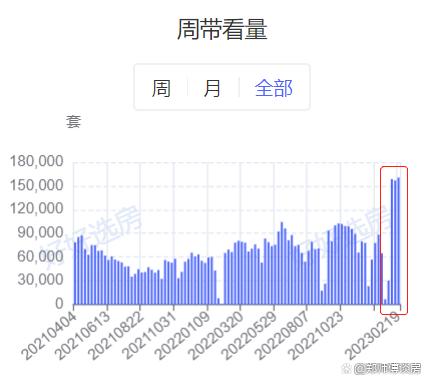The height and width of the screenshot is (384, 430).
Task: Select the 20210822 date label on x-axis
Action: 116,335
